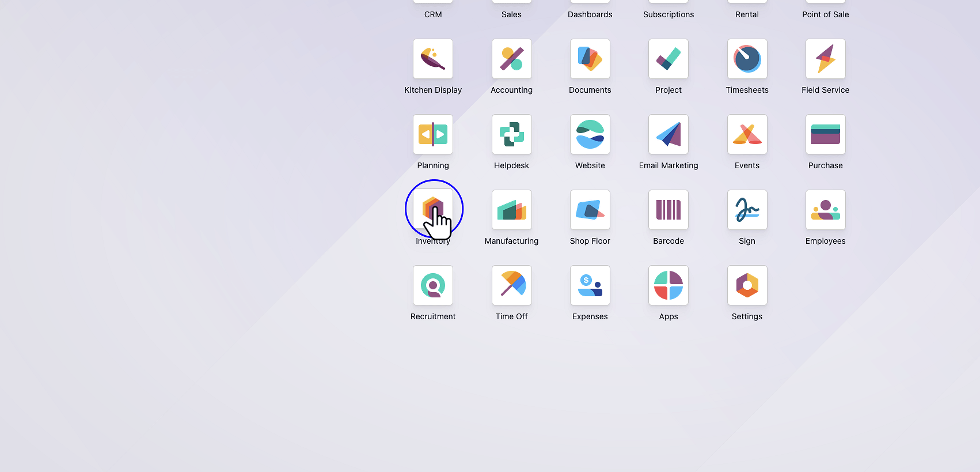This screenshot has width=980, height=472.
Task: Open the Recruitment app icon
Action: pos(433,285)
